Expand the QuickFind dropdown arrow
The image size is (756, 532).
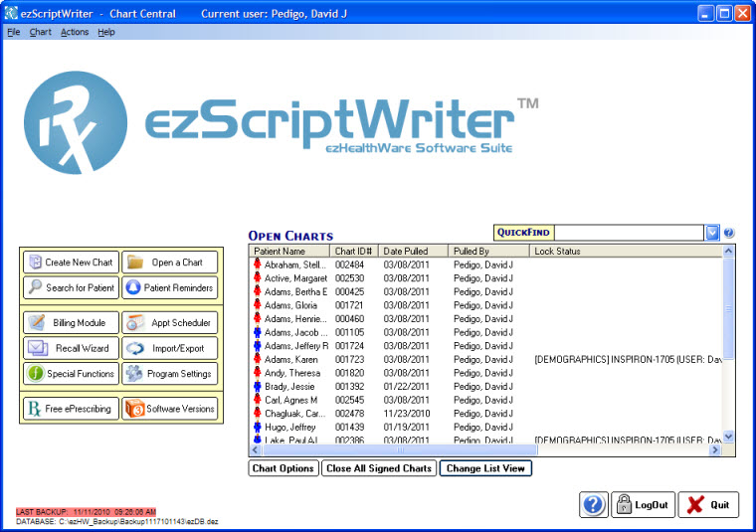[712, 233]
